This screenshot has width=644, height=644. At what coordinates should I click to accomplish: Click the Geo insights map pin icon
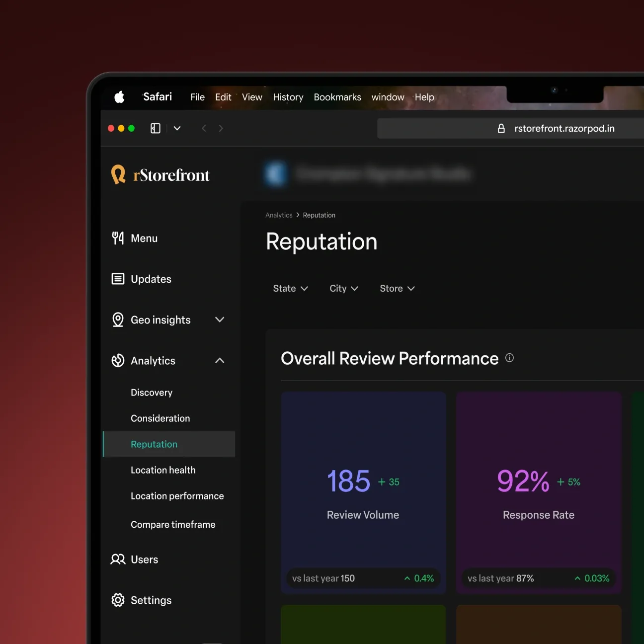pos(118,320)
